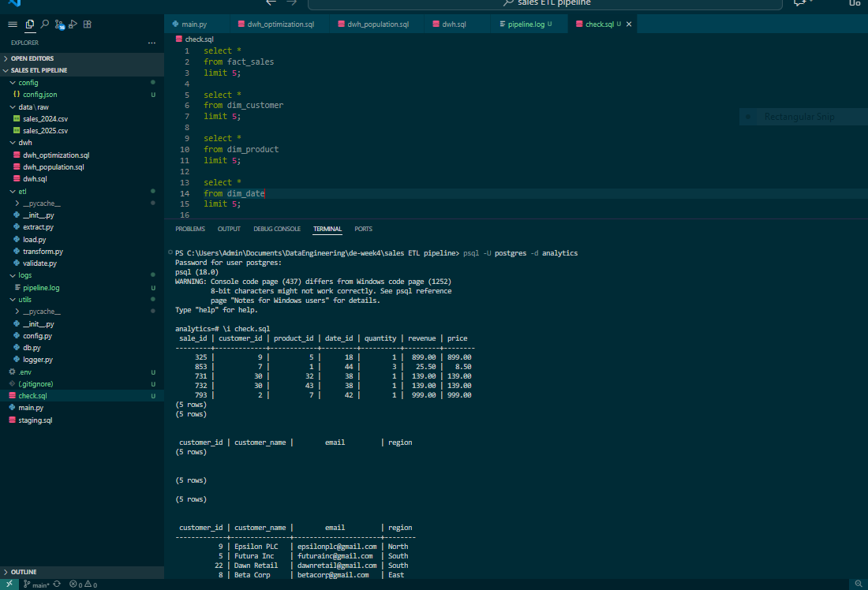Screen dimensions: 868x590
Task: Open transform.py from the etl folder
Action: 38,251
